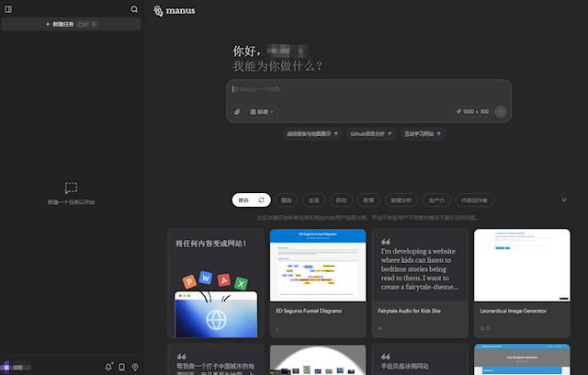Focus the task prompt input box
This screenshot has height=375, width=588.
click(368, 90)
